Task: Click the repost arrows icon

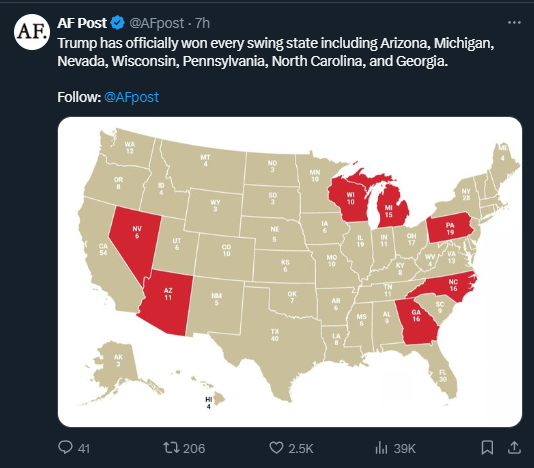Action: point(171,448)
